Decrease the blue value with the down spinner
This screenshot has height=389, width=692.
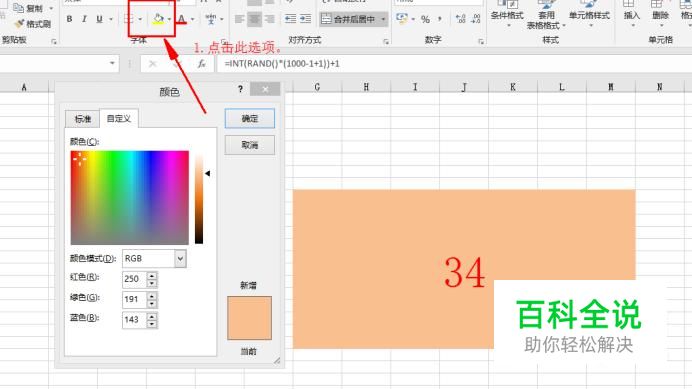click(152, 324)
